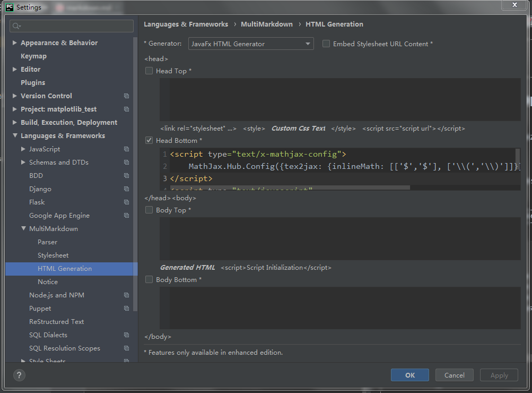The height and width of the screenshot is (393, 532).
Task: Enable Embed Stylesheet URL Content checkbox
Action: [x=326, y=44]
